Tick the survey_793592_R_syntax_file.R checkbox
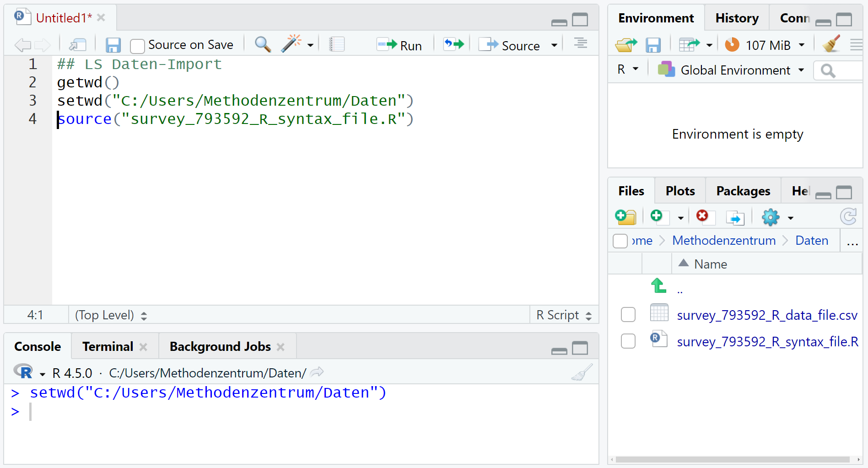The width and height of the screenshot is (868, 468). point(628,341)
